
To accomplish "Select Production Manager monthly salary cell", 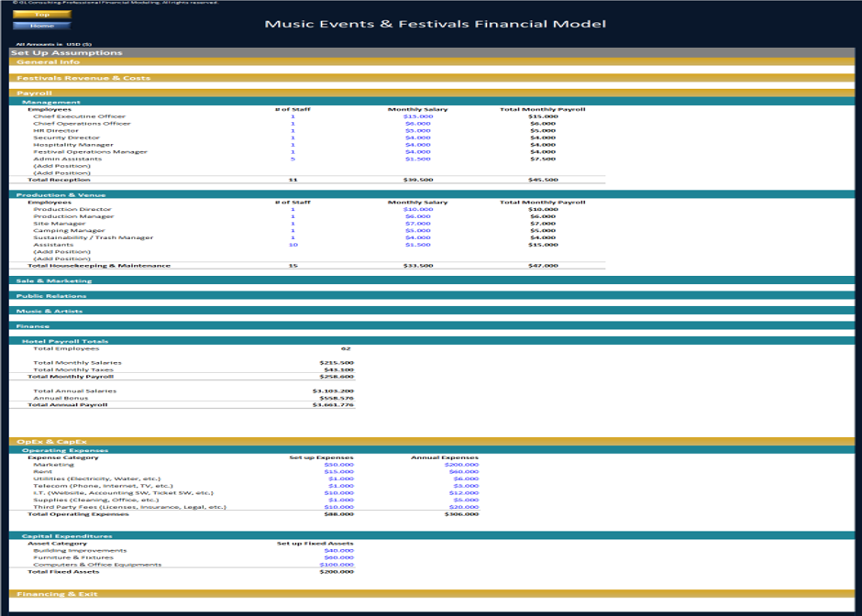I will tap(418, 216).
